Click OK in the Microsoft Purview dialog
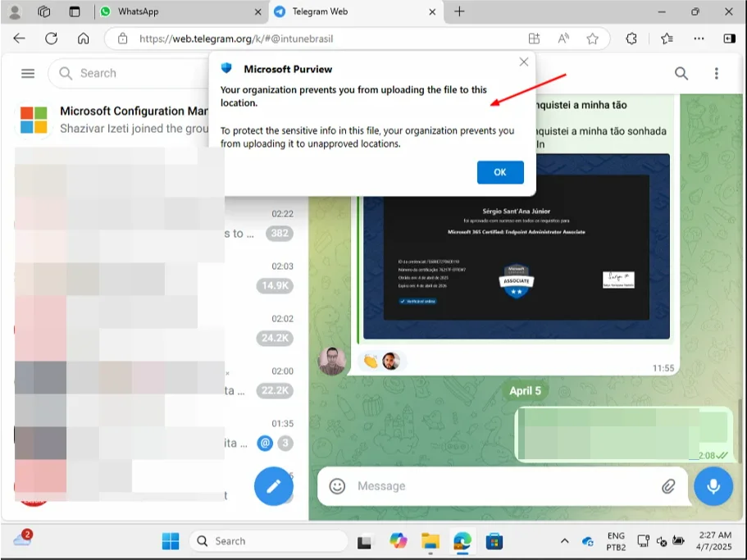 coord(500,172)
